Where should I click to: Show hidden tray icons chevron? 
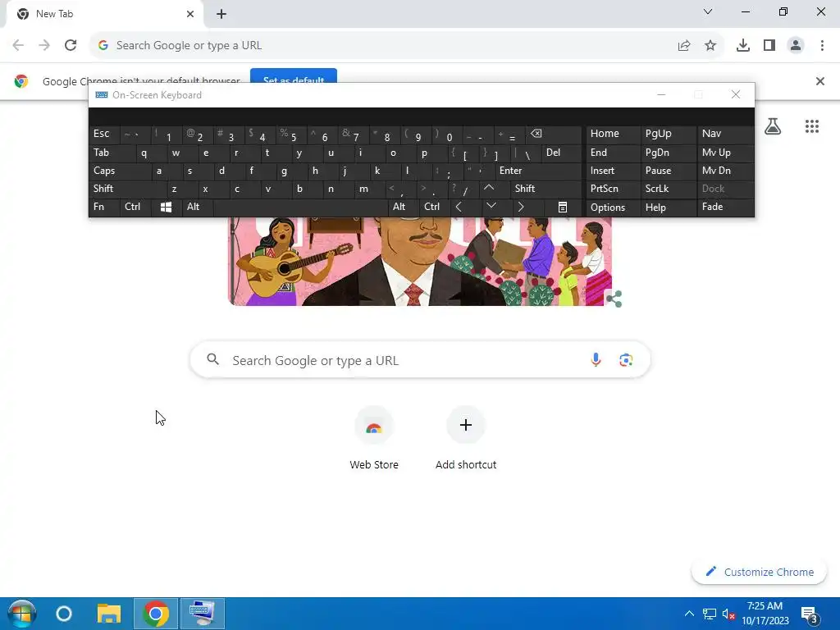pyautogui.click(x=689, y=614)
